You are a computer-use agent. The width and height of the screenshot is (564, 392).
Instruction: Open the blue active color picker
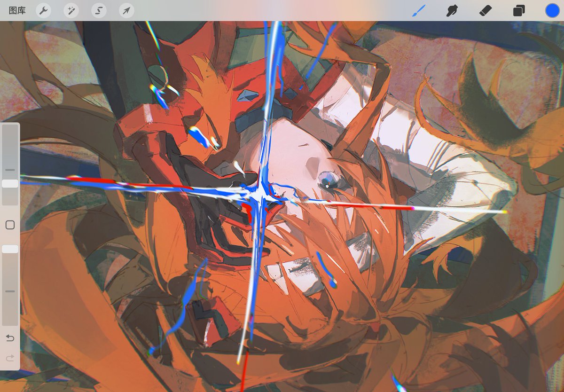(552, 10)
